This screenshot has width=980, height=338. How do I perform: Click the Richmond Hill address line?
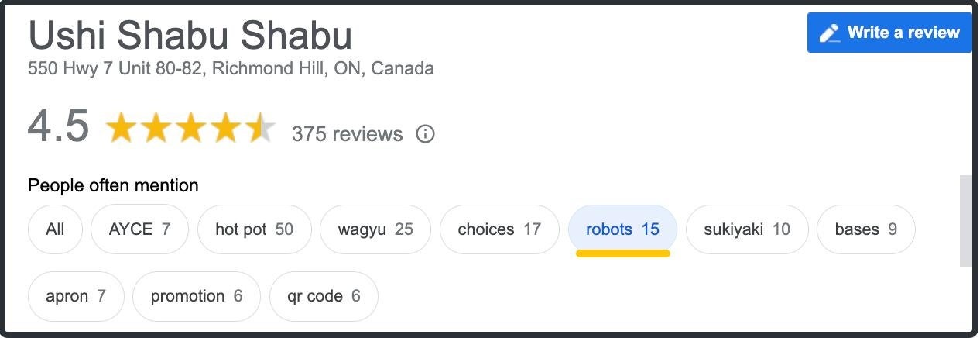click(x=231, y=68)
